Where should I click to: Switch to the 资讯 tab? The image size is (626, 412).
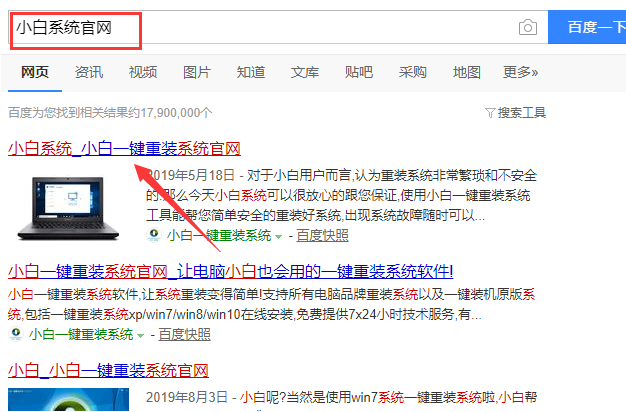89,72
